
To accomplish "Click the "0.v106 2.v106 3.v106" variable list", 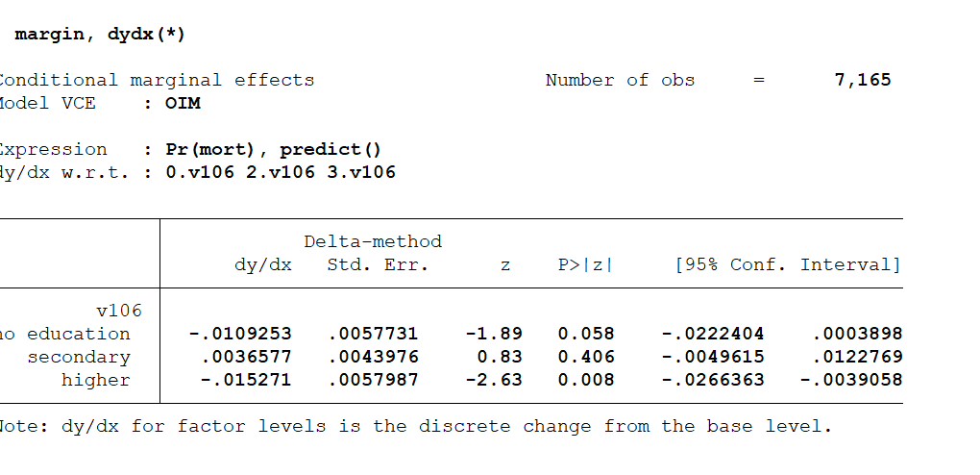I will tap(280, 172).
